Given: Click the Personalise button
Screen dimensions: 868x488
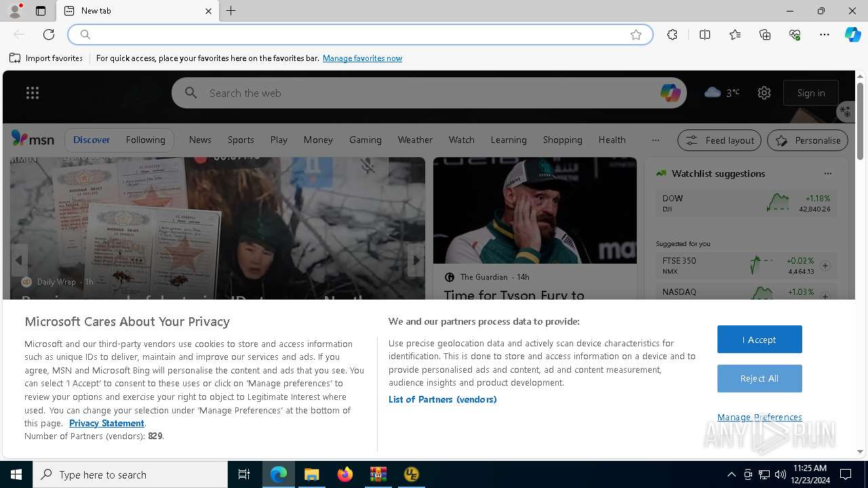Looking at the screenshot, I should click(808, 140).
